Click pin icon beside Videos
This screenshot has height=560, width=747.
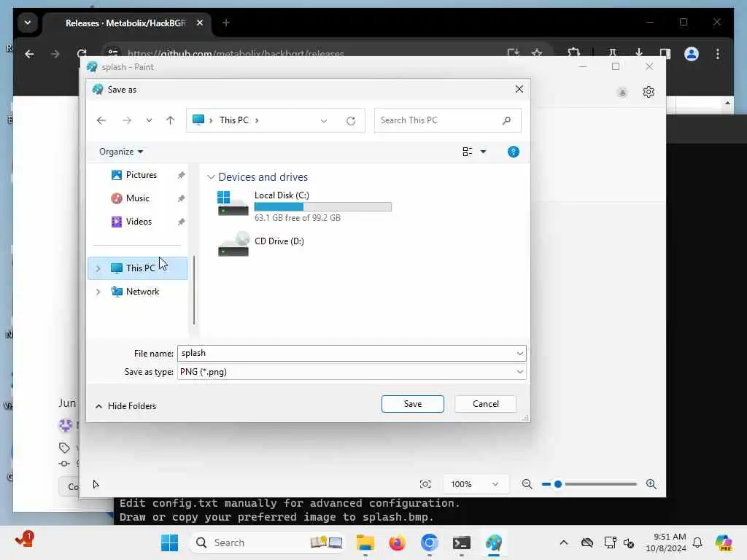coord(181,222)
